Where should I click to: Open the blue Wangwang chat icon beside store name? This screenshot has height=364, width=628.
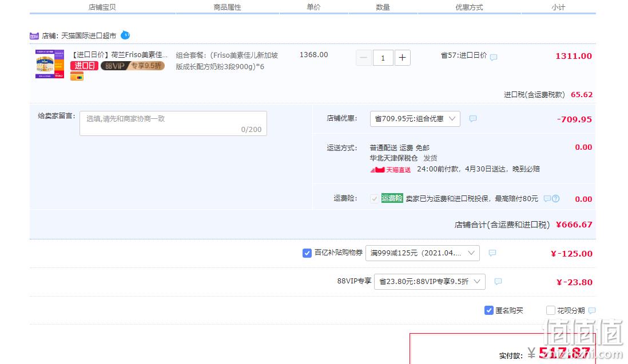click(125, 35)
